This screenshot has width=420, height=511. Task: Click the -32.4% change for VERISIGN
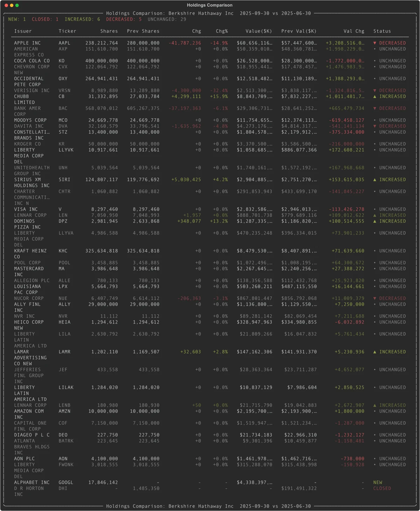(x=219, y=91)
